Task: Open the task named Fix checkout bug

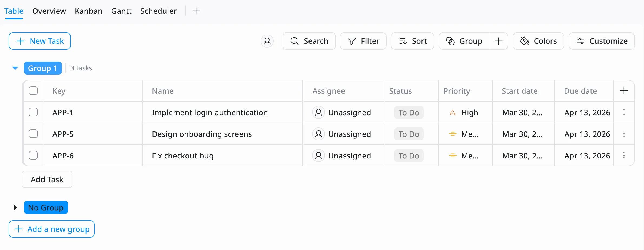Action: pos(183,156)
